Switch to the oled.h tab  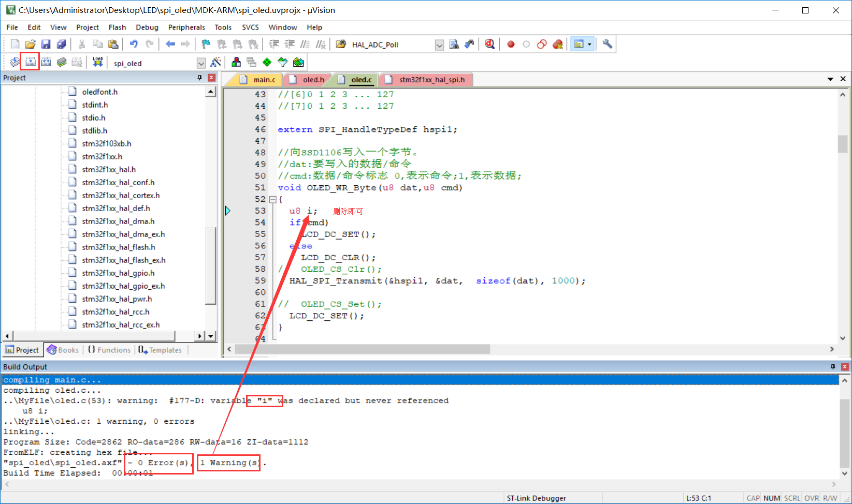308,80
